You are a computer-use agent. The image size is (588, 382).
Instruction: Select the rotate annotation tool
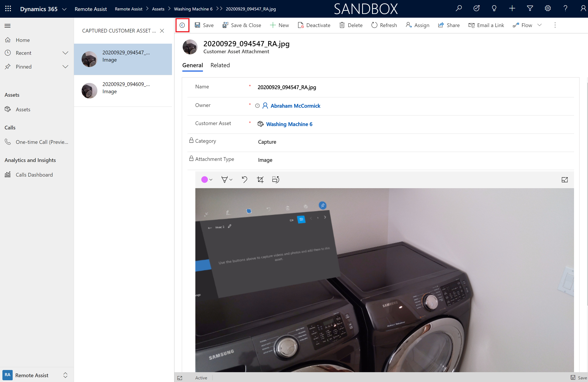[276, 179]
